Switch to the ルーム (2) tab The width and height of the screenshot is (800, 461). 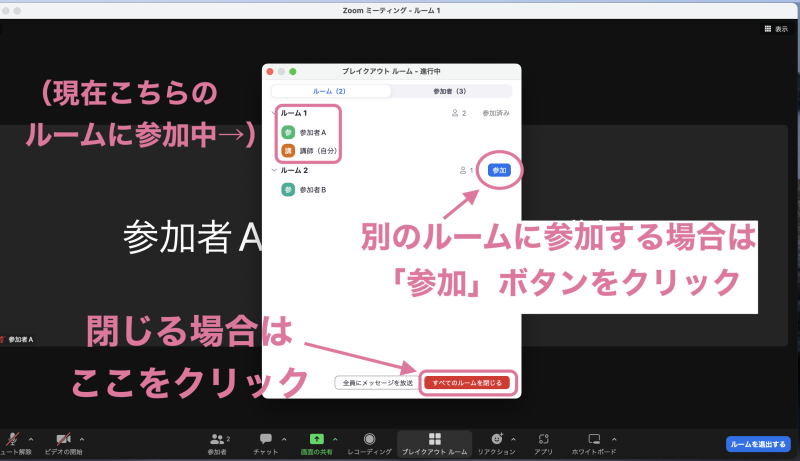click(331, 91)
